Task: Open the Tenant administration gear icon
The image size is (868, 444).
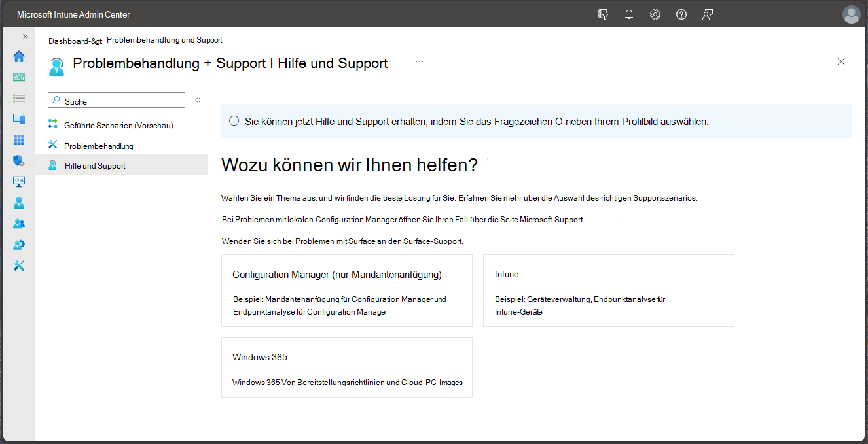Action: click(19, 245)
